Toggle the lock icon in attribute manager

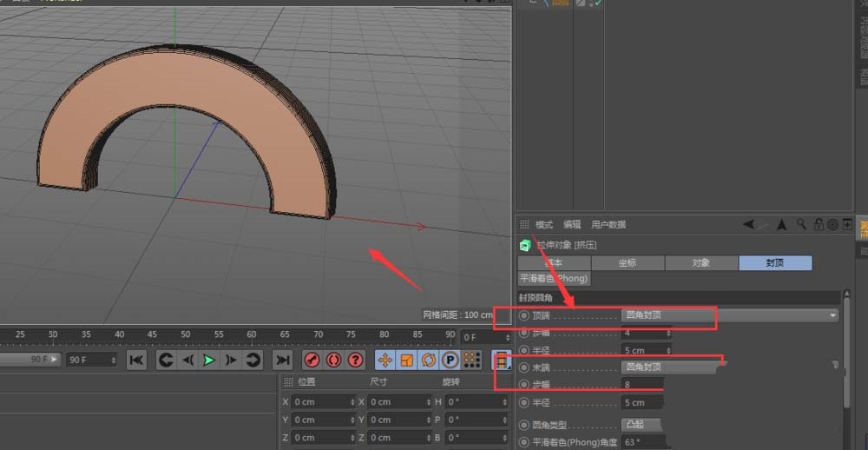(818, 225)
